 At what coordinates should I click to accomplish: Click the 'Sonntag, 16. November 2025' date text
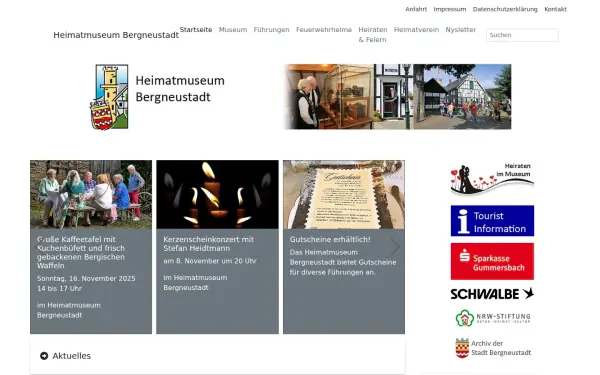click(86, 279)
